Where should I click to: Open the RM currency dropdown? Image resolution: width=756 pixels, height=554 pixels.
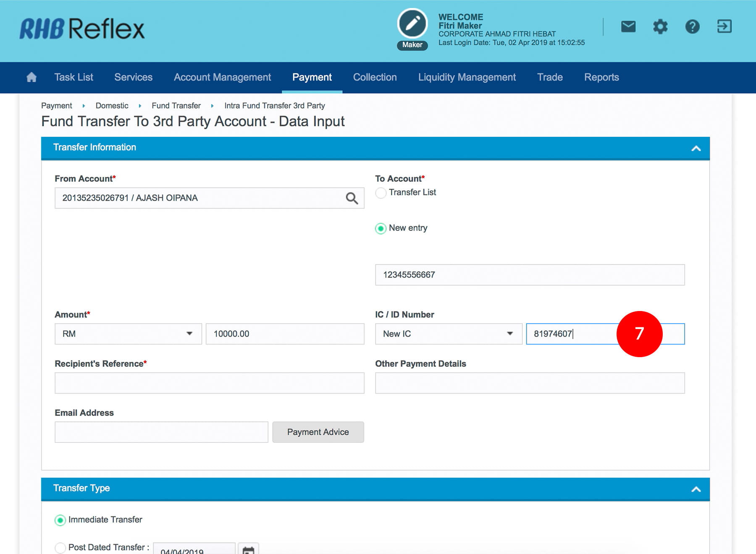(128, 334)
